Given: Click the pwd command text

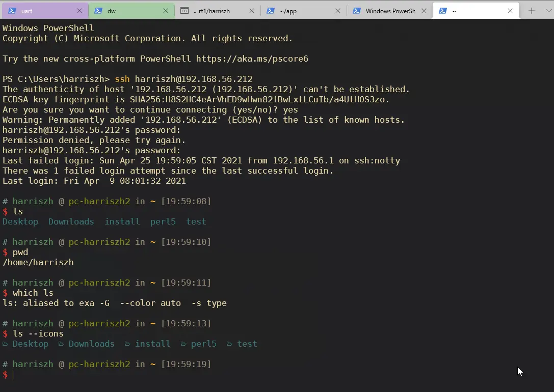Looking at the screenshot, I should pos(20,253).
